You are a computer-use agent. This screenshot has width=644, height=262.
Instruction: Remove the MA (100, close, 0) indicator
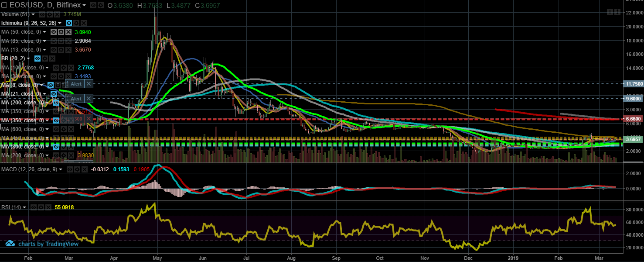(x=72, y=68)
